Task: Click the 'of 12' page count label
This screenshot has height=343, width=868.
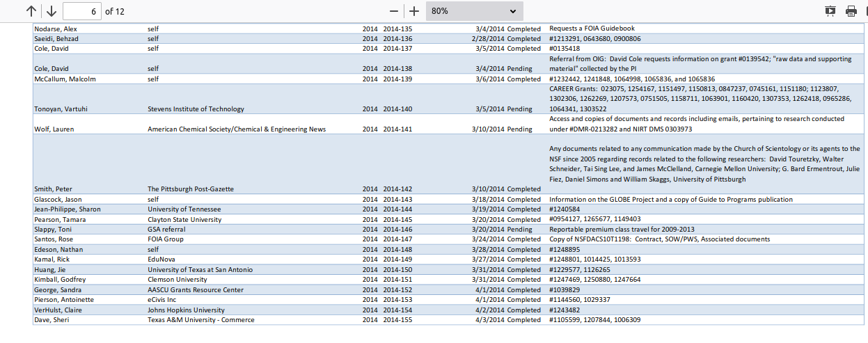Action: pyautogui.click(x=115, y=11)
